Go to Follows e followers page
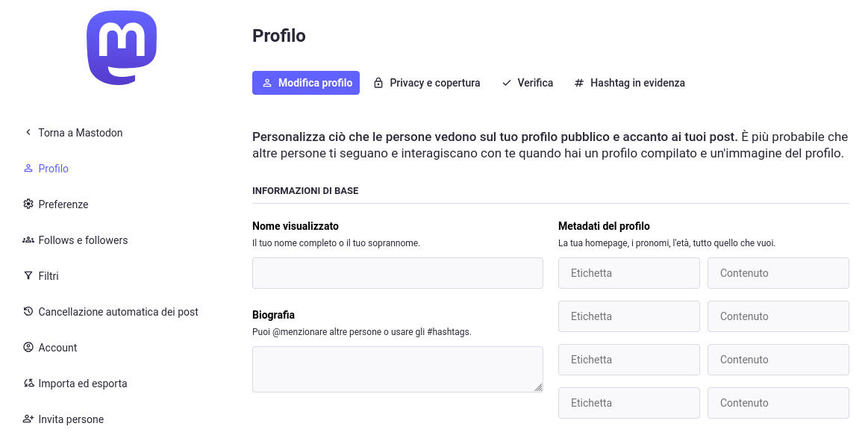Image resolution: width=868 pixels, height=438 pixels. (83, 240)
